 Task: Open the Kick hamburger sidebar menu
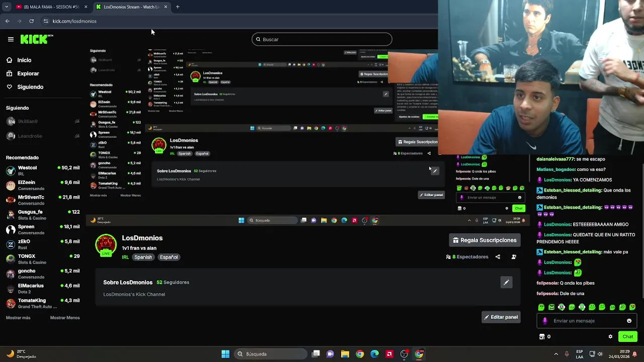[11, 39]
